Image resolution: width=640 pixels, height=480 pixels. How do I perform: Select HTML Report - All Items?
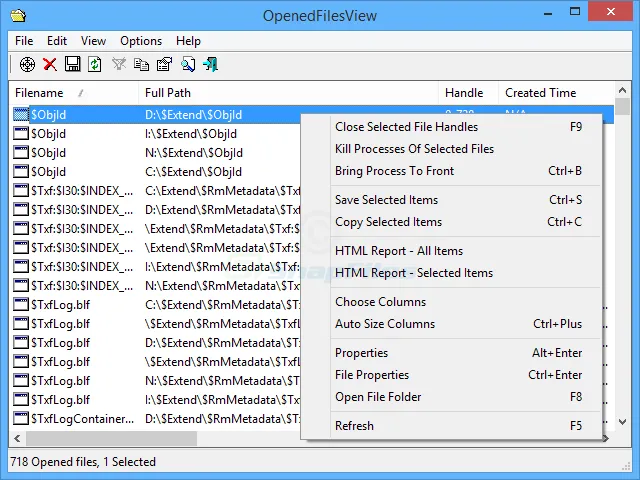[x=466, y=251]
